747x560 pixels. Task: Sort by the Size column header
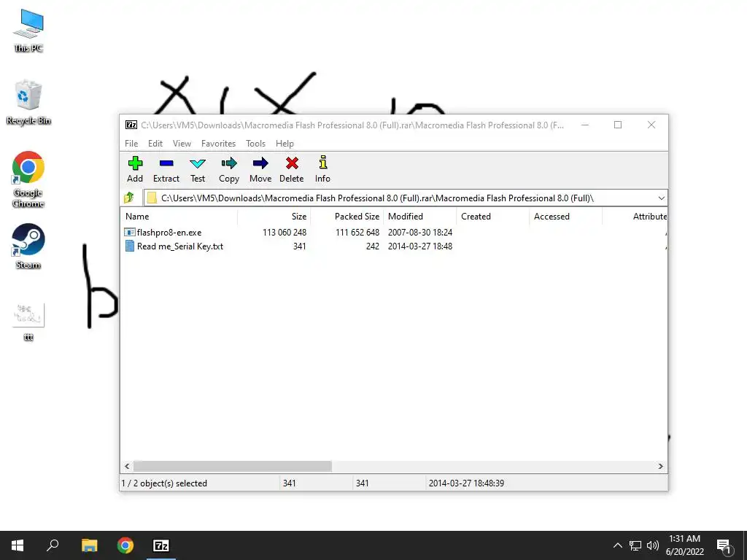274,216
